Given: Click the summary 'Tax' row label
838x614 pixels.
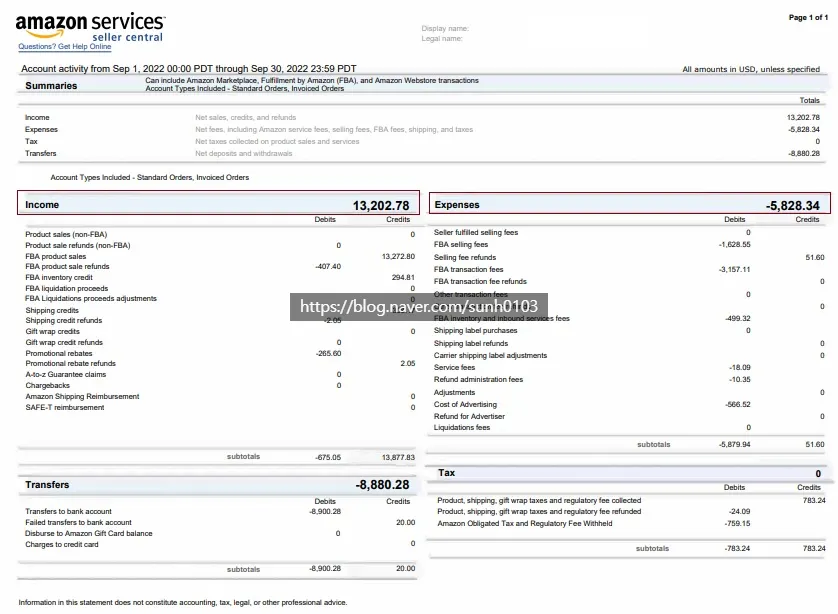Looking at the screenshot, I should (31, 142).
